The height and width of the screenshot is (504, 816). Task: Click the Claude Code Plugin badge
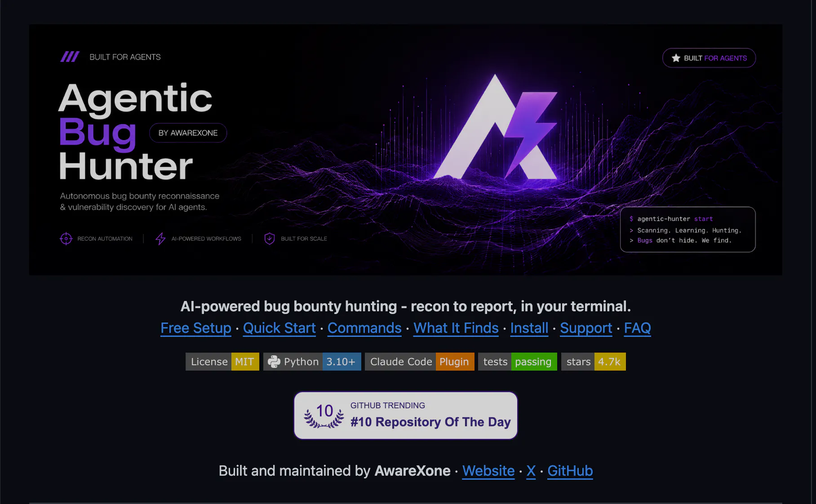[419, 362]
